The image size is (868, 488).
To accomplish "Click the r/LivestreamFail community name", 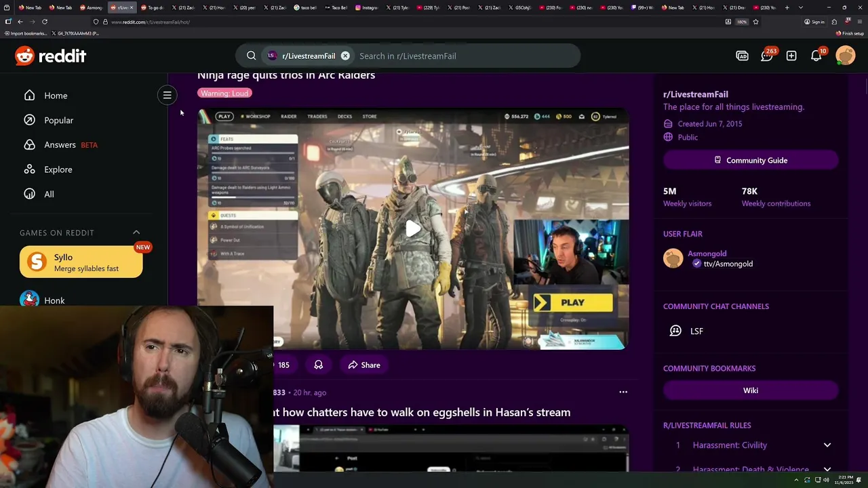I will (x=696, y=94).
